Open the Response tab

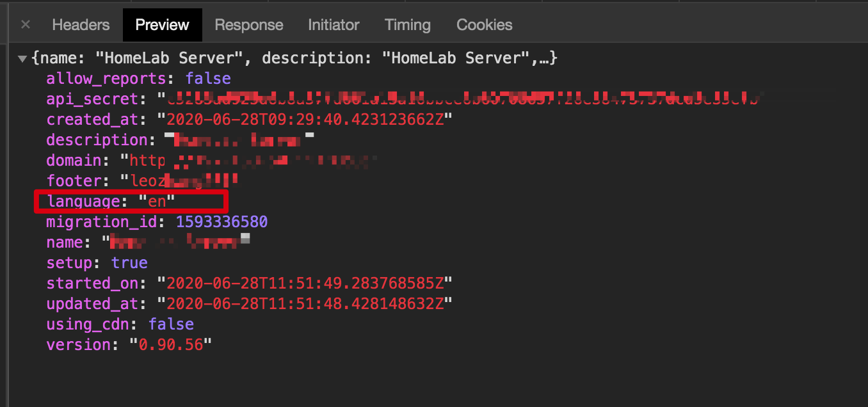pyautogui.click(x=248, y=24)
